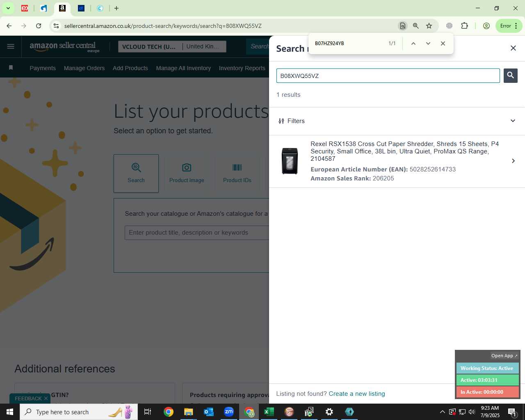Open Add Products in the nav bar

[130, 68]
